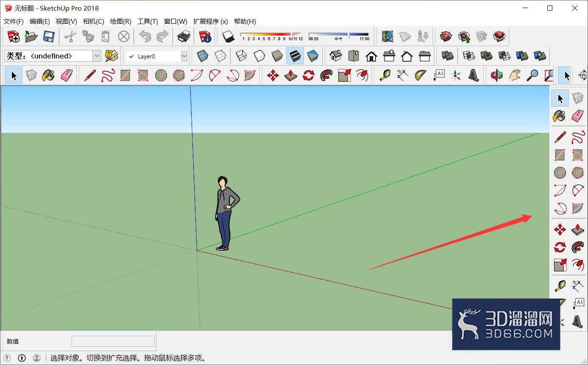Screen dimensions: 588x365
Task: Select the Subtract solid tool
Action: coord(504,56)
